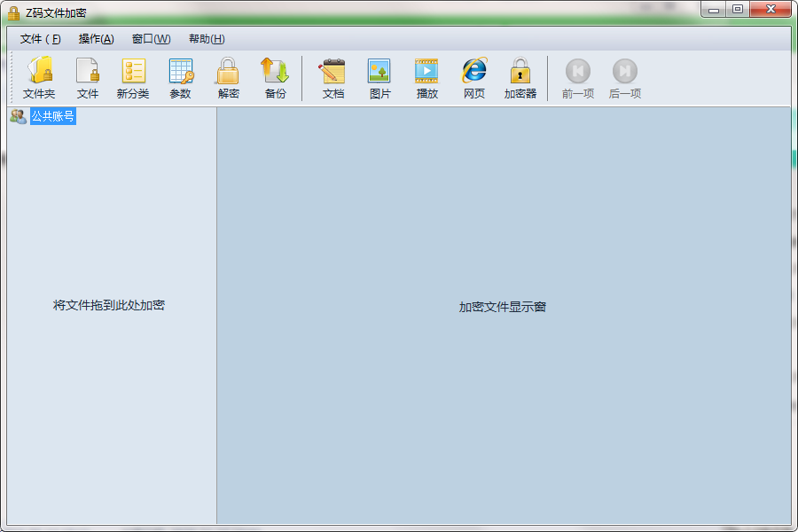Select the 备份 (backup) toolbar icon
This screenshot has width=798, height=532.
pyautogui.click(x=275, y=78)
